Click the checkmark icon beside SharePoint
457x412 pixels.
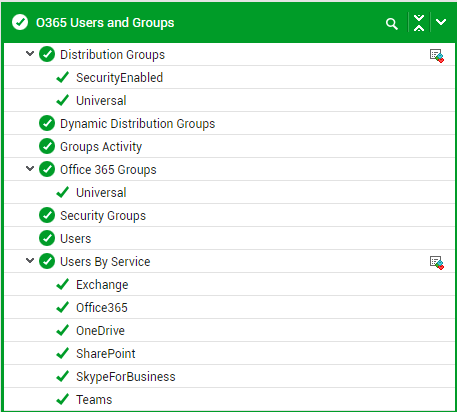pos(63,353)
